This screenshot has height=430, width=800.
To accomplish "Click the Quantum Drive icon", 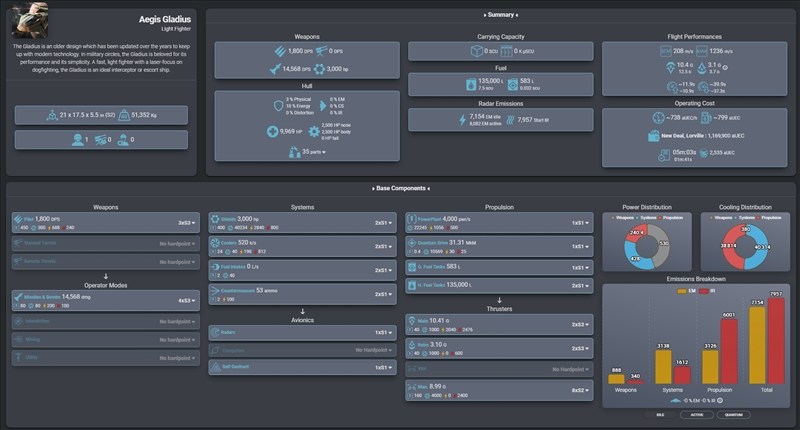I will click(412, 243).
